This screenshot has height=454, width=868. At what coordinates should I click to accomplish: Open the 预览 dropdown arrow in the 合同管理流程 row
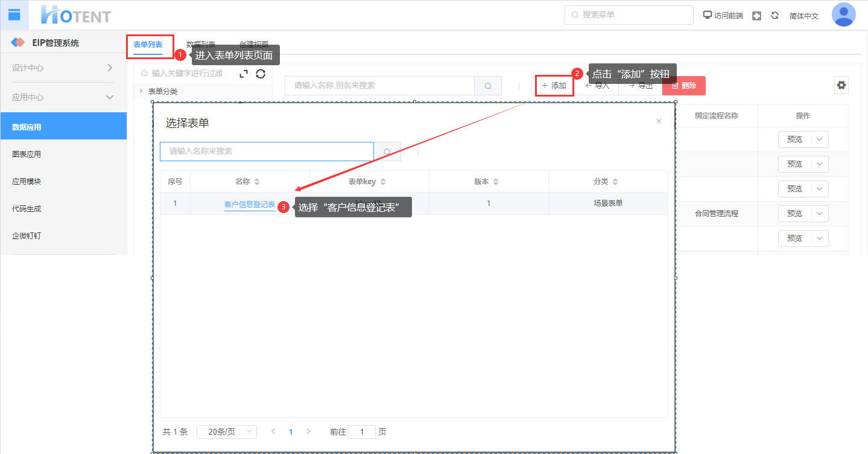820,214
